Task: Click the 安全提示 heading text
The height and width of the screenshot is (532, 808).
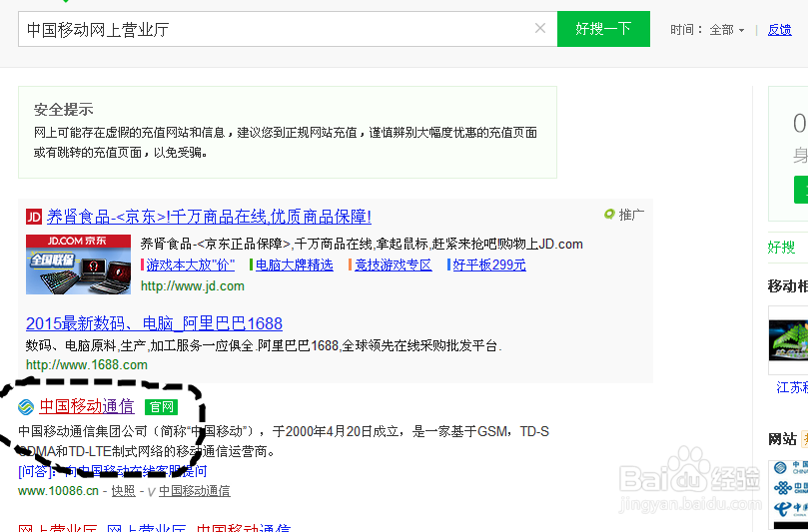Action: pyautogui.click(x=63, y=109)
